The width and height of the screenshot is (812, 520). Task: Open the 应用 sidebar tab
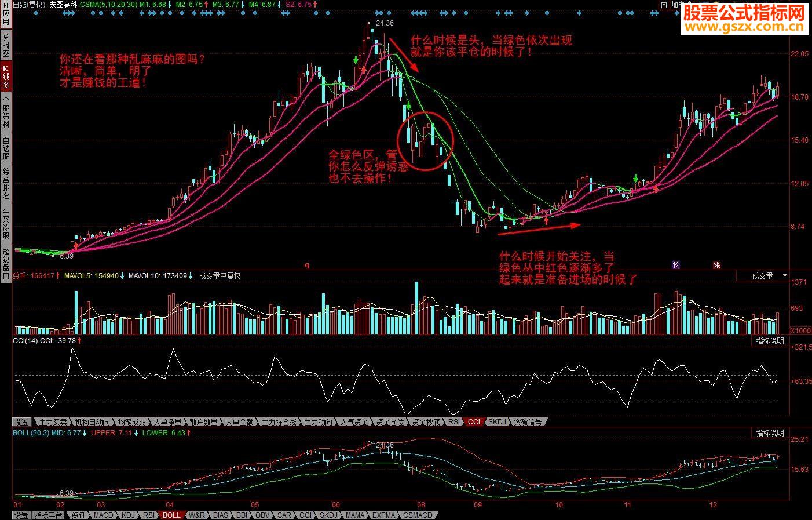pos(6,17)
